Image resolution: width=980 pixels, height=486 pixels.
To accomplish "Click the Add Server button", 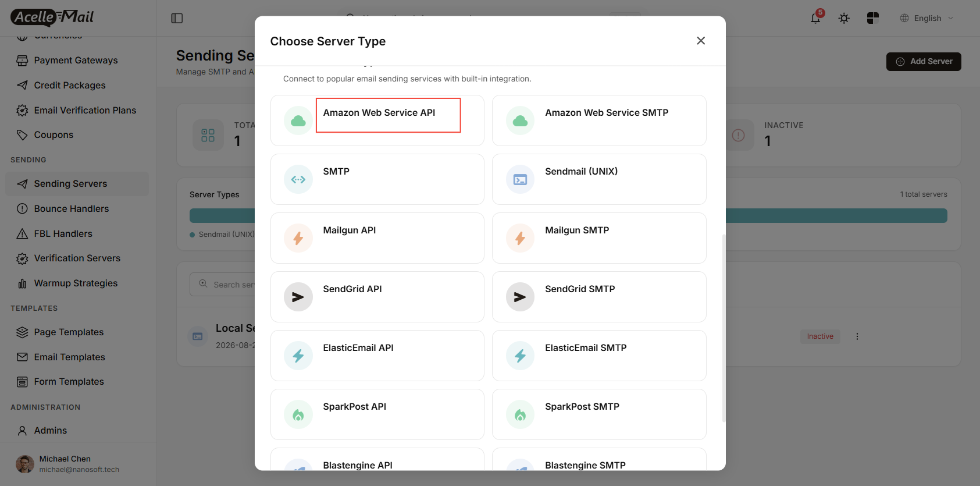I will click(924, 61).
